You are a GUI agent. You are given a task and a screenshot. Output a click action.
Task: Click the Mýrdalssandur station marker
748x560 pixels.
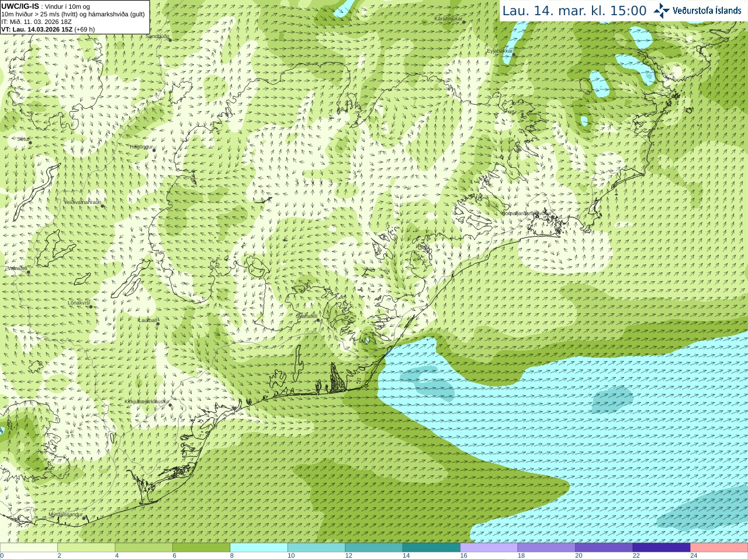click(84, 517)
